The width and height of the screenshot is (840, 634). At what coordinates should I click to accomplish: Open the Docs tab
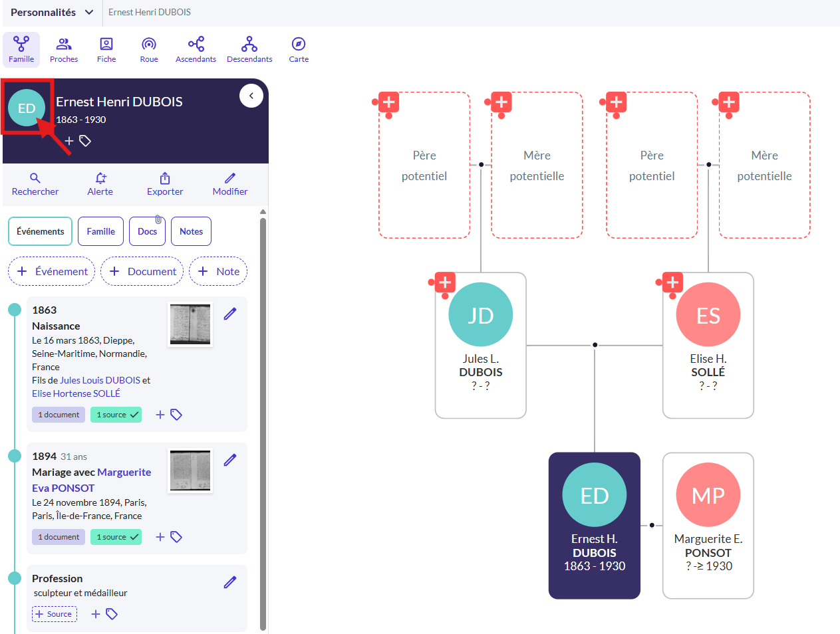click(x=147, y=231)
